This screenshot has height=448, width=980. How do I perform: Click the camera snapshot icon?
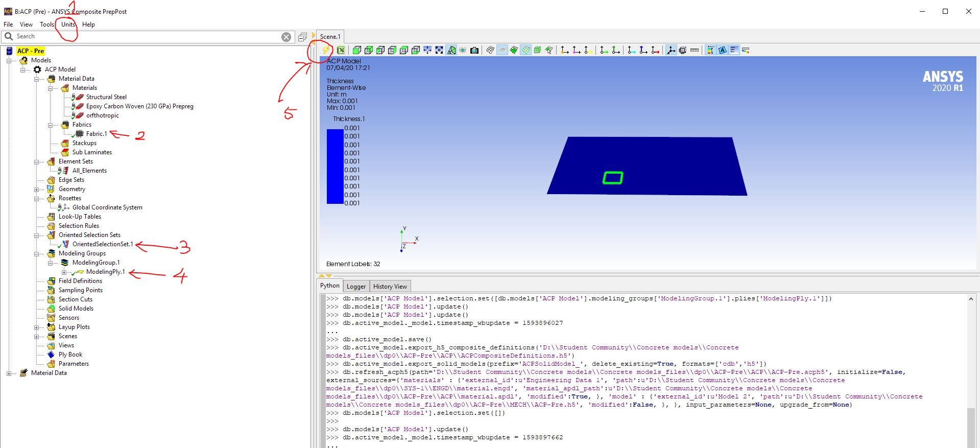coord(474,50)
